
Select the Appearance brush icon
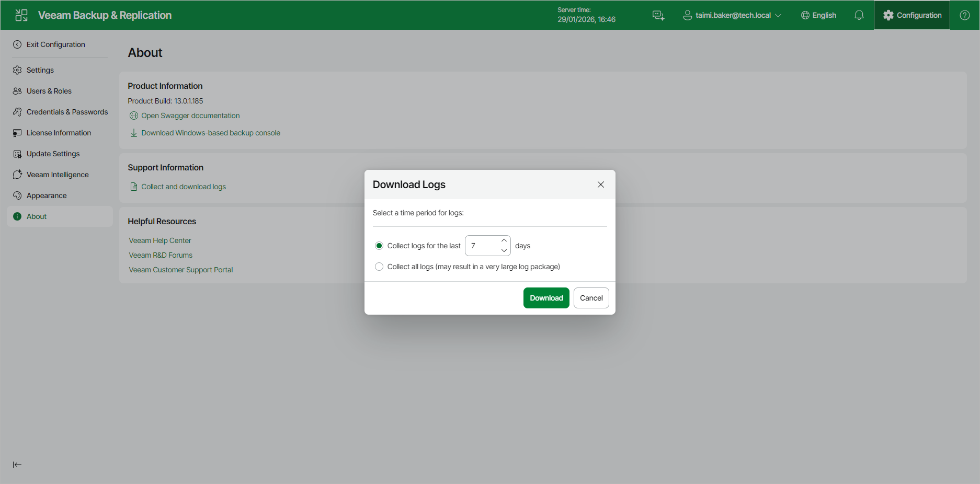[x=17, y=195]
